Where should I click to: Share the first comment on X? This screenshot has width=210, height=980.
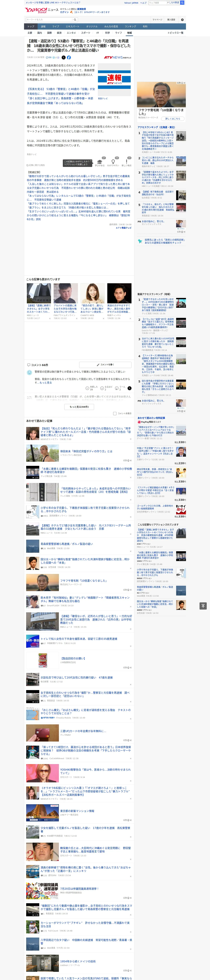coord(129,388)
